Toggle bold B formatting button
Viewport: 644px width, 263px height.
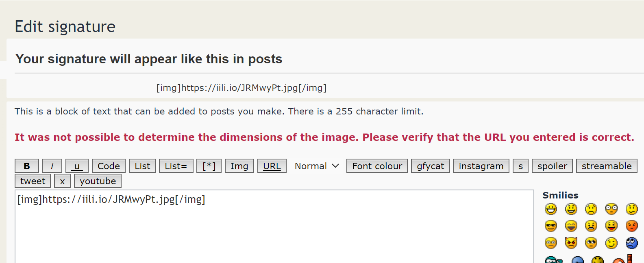[x=27, y=166]
